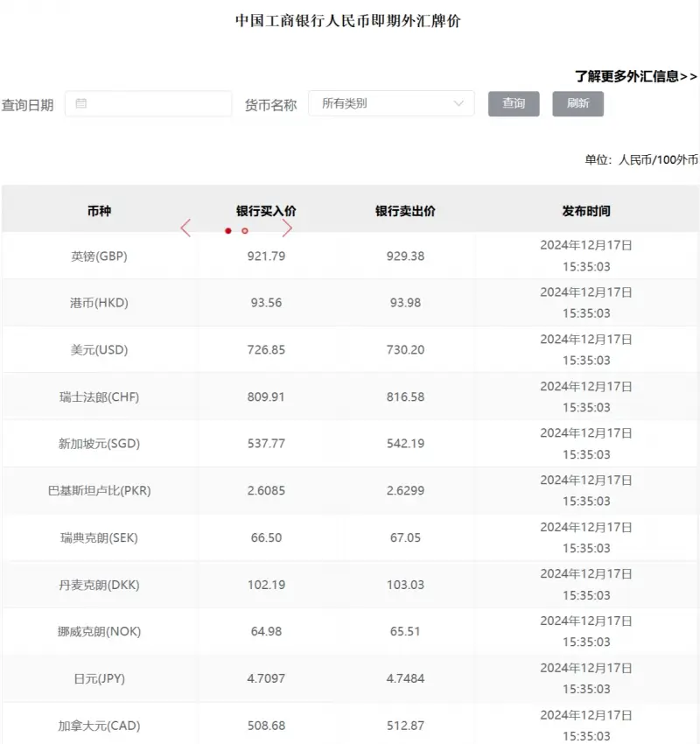The image size is (700, 744).
Task: Select 巴基斯坦卢比(PKR) currency cell
Action: tap(99, 491)
